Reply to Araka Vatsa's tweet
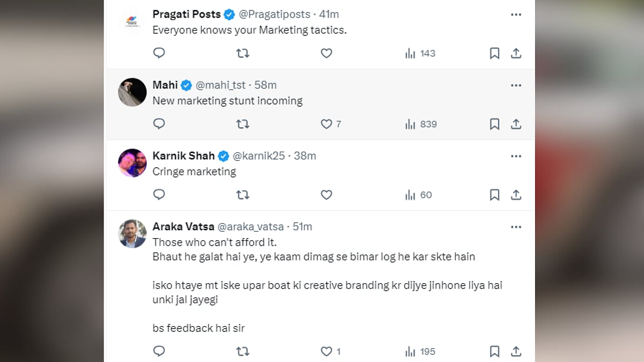This screenshot has width=644, height=362. (159, 351)
